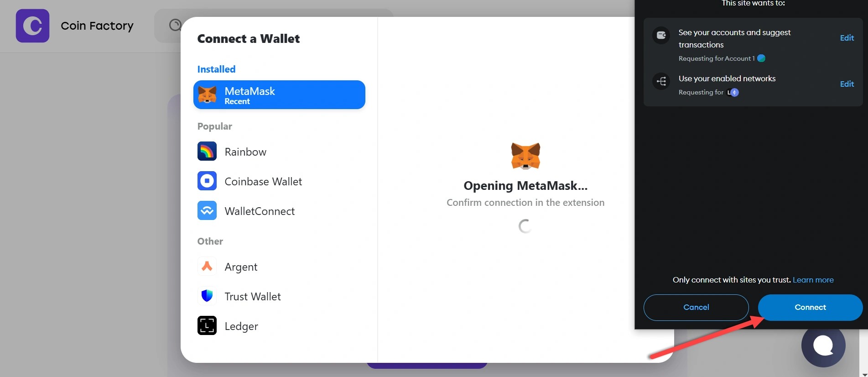Open the chat support bubble
This screenshot has width=868, height=377.
(823, 346)
